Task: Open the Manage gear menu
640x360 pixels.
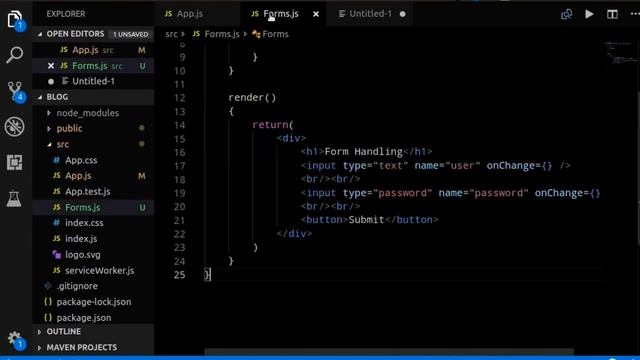Action: tap(16, 340)
